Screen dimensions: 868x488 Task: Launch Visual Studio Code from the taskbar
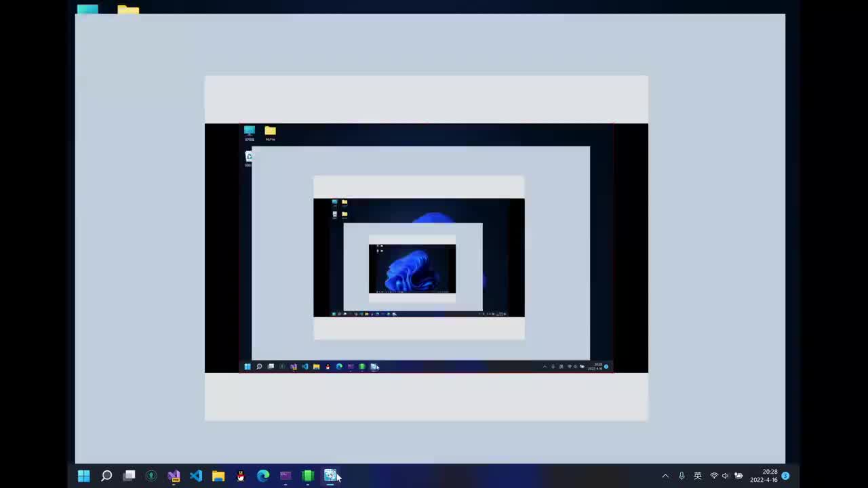196,476
